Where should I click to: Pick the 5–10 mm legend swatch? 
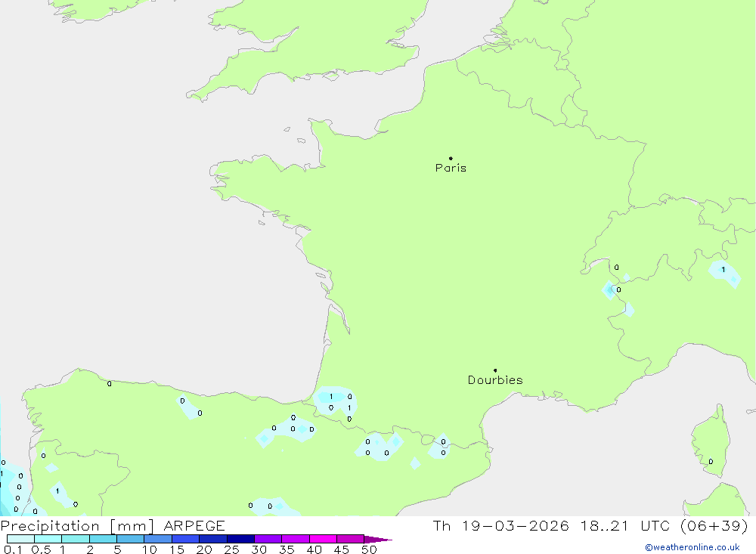(130, 539)
